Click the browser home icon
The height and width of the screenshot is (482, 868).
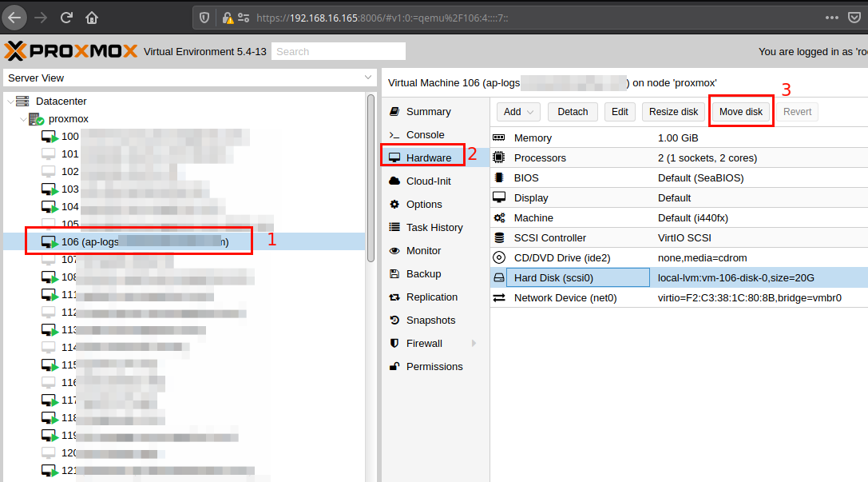(x=89, y=17)
